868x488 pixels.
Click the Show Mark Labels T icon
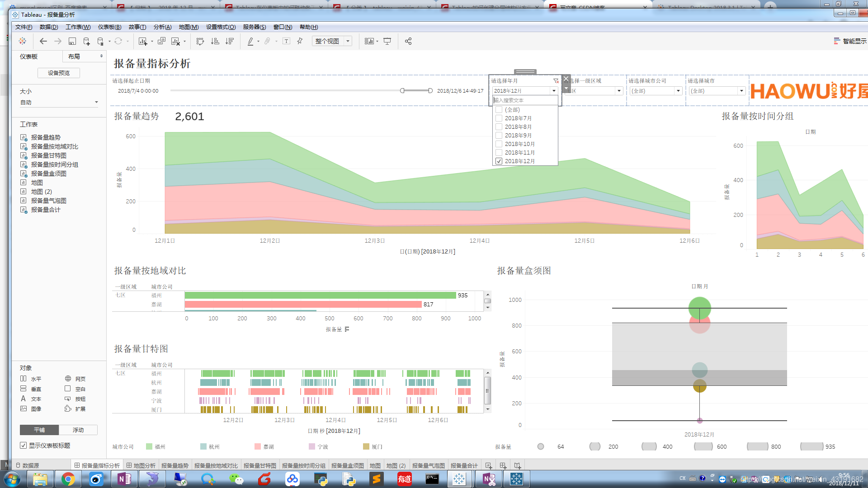pos(286,41)
